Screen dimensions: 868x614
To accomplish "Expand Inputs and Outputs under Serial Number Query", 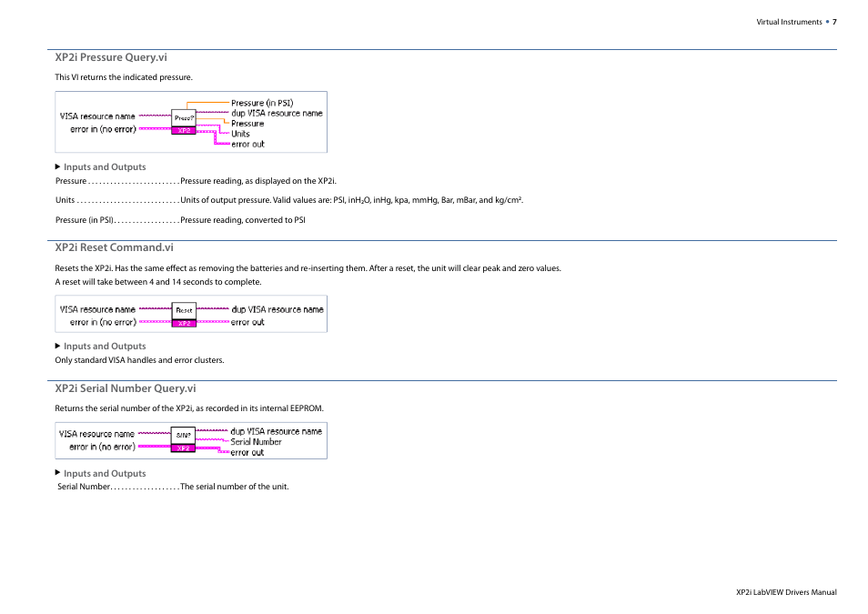I will click(100, 473).
